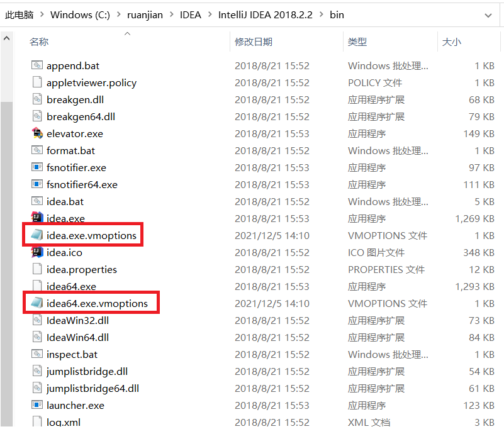Click the jumplistbridge64.dll file name

point(92,388)
